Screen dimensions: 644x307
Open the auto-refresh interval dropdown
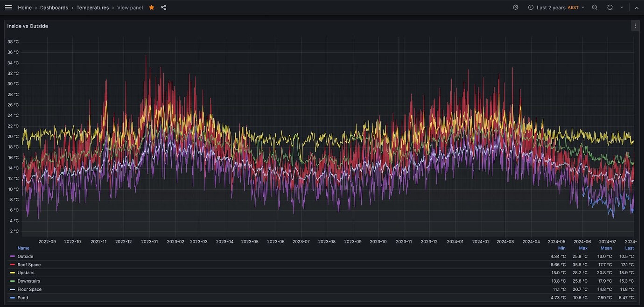621,7
